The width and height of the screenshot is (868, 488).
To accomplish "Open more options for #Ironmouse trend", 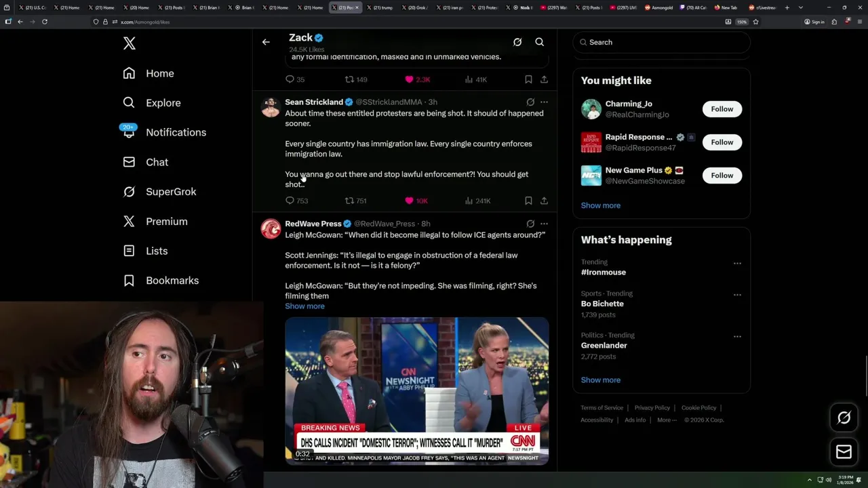I will [737, 264].
